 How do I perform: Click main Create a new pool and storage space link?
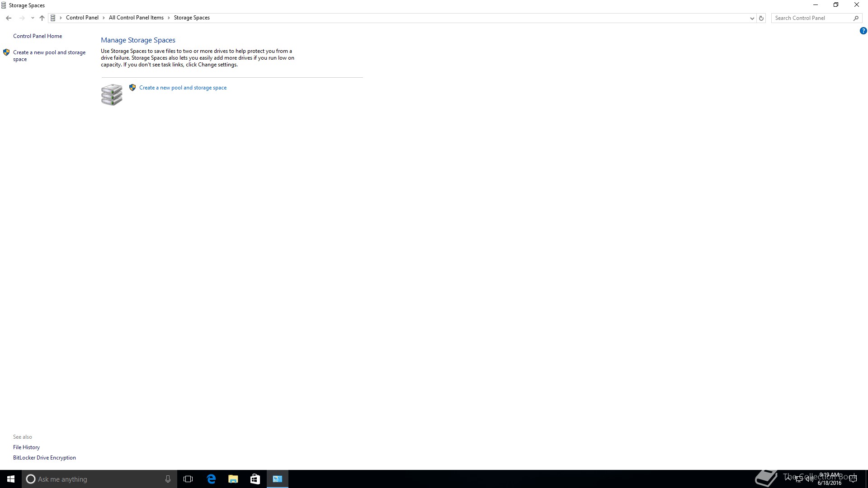[183, 88]
